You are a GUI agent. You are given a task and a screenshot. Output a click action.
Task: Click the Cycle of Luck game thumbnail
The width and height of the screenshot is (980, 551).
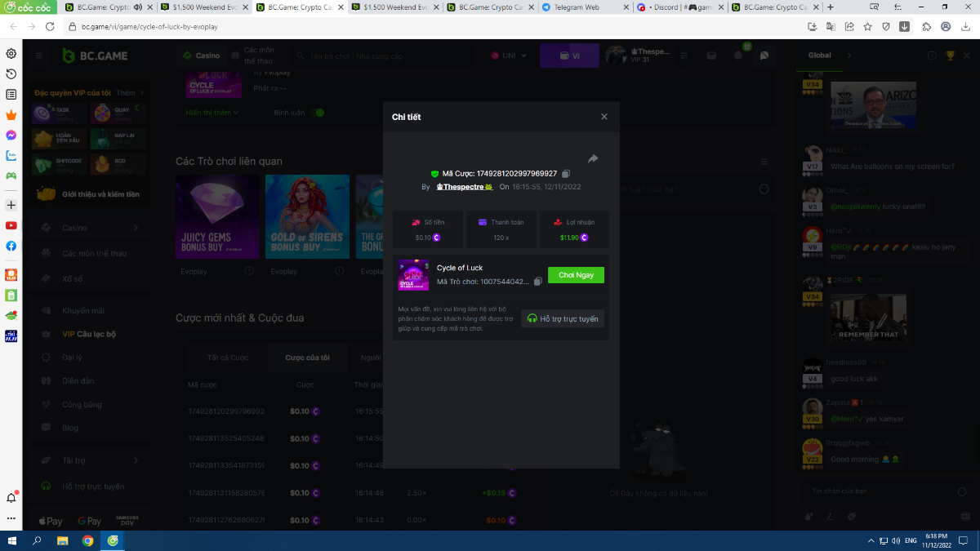[x=413, y=275]
